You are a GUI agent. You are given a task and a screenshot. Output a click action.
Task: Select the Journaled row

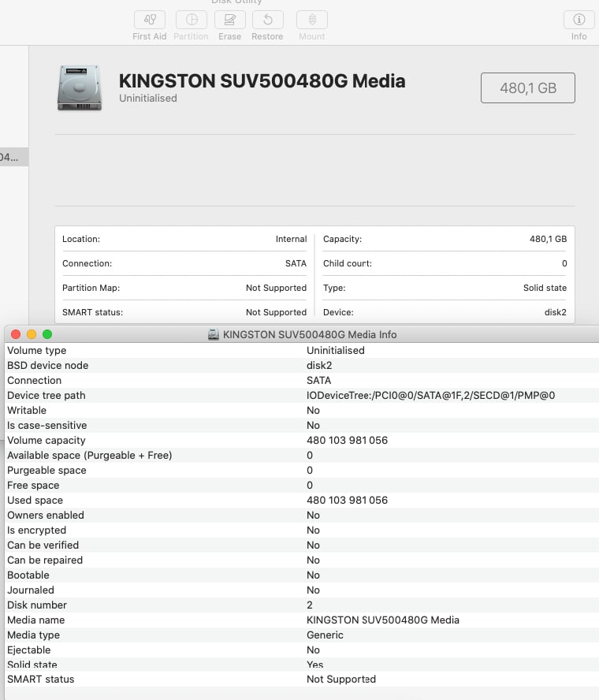click(x=302, y=590)
